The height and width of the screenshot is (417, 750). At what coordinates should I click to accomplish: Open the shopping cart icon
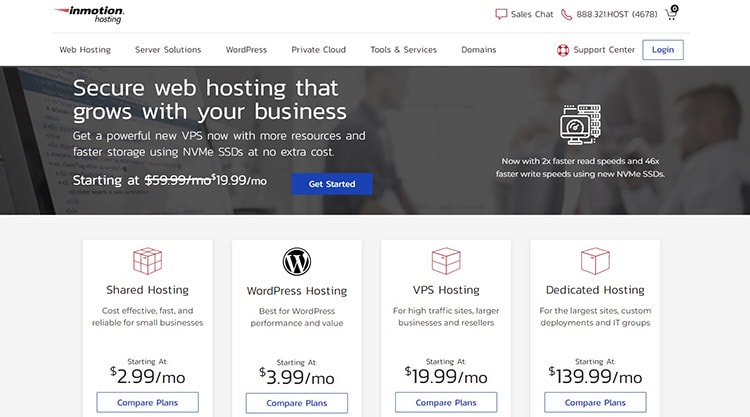tap(672, 13)
